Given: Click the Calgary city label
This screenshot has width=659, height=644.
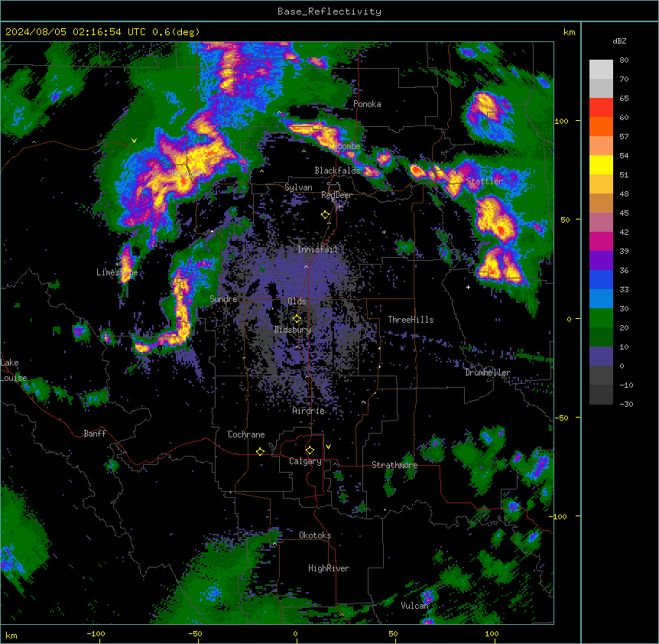Looking at the screenshot, I should (x=305, y=461).
